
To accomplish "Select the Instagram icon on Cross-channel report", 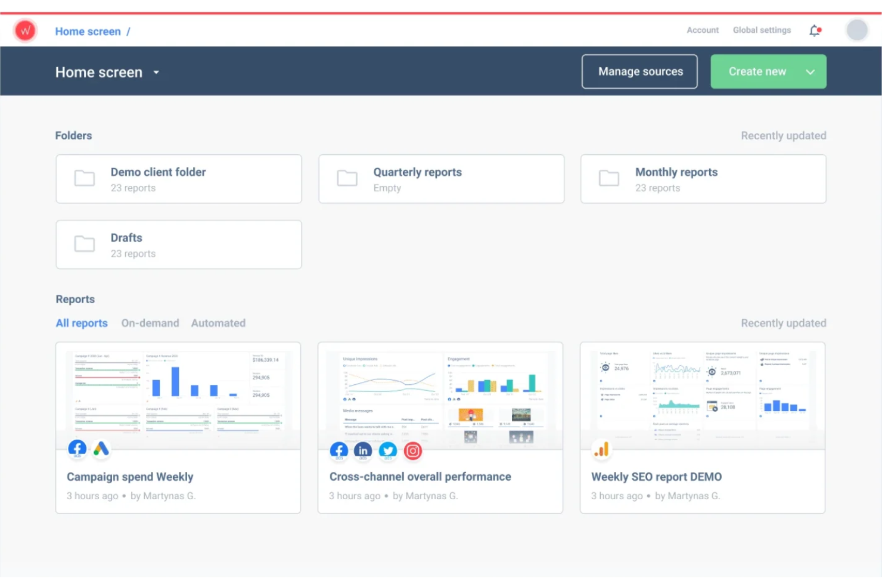I will (x=412, y=451).
